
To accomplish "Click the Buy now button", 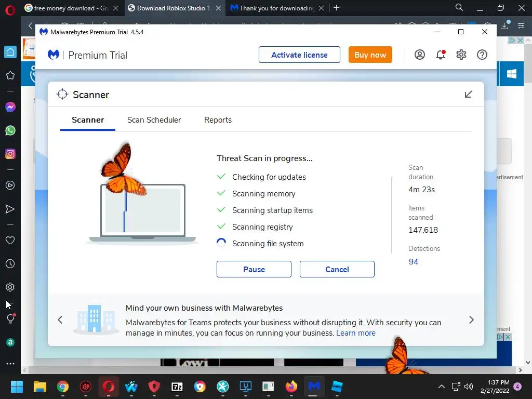I will (x=370, y=55).
